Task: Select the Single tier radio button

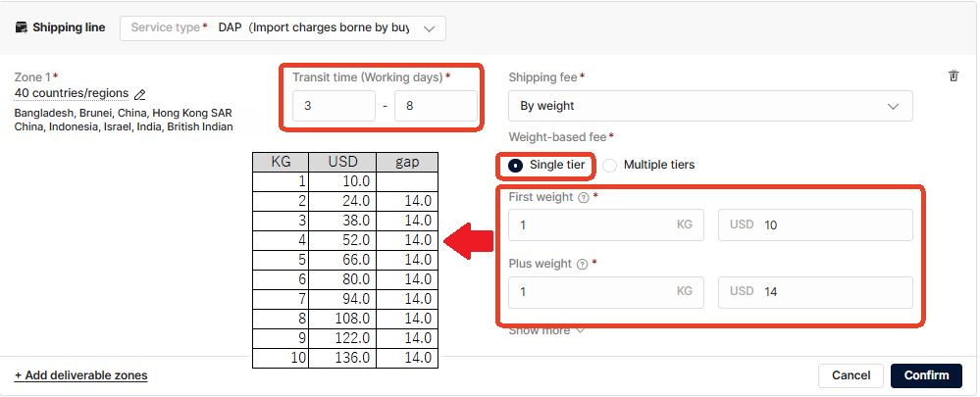Action: click(516, 165)
